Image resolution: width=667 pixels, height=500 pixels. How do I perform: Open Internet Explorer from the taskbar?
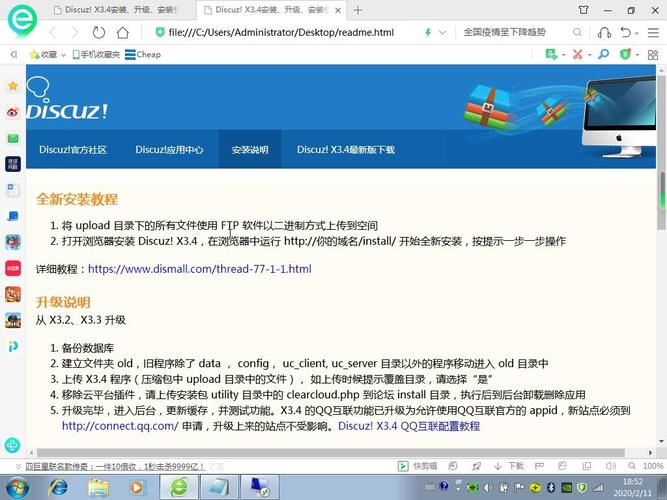click(58, 487)
